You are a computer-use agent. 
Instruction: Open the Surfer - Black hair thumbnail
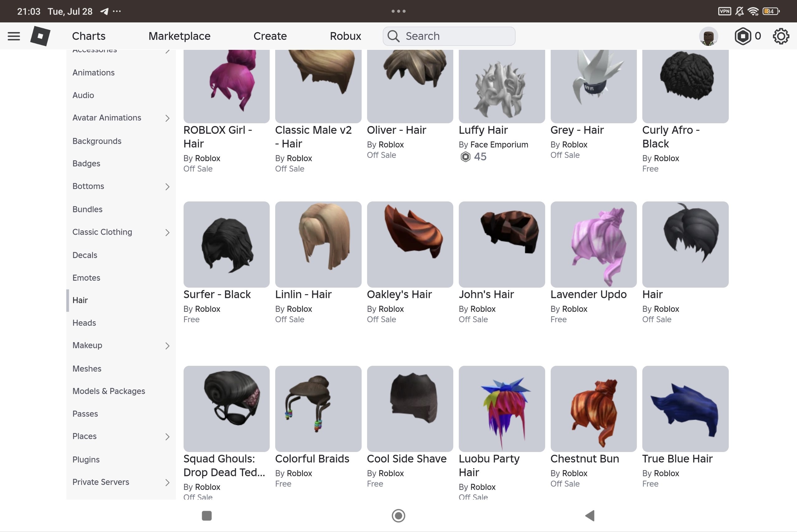[x=227, y=244]
